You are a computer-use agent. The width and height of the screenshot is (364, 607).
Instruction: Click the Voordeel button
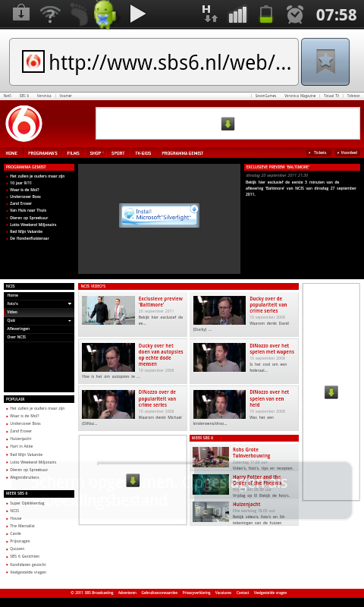tap(347, 153)
